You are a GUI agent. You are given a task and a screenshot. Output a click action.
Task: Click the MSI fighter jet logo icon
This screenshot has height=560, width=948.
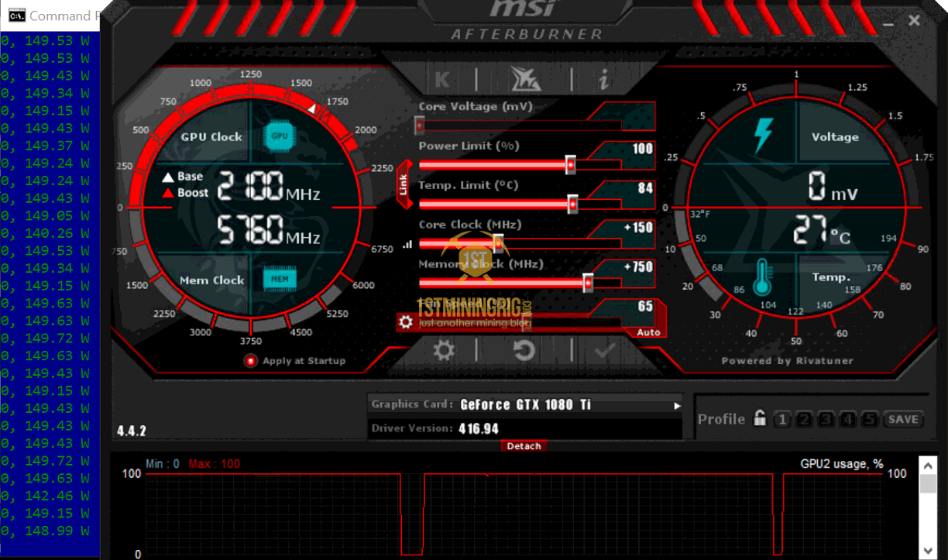click(x=524, y=80)
